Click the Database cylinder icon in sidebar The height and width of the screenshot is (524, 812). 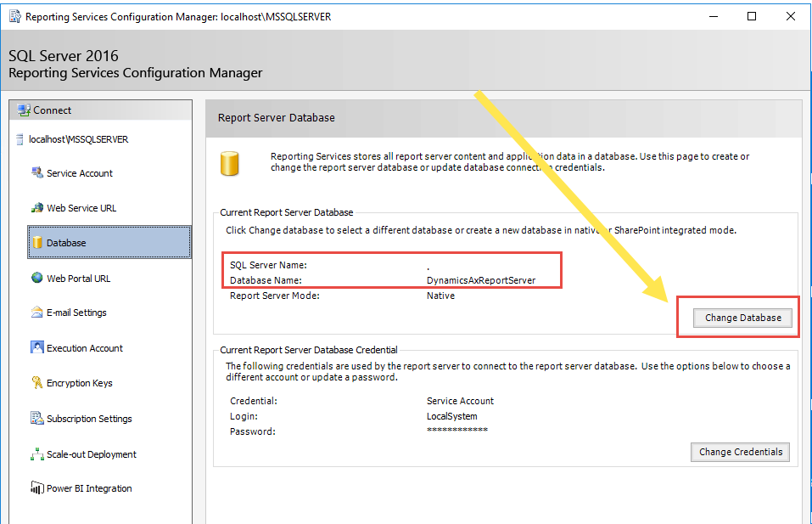coord(37,243)
